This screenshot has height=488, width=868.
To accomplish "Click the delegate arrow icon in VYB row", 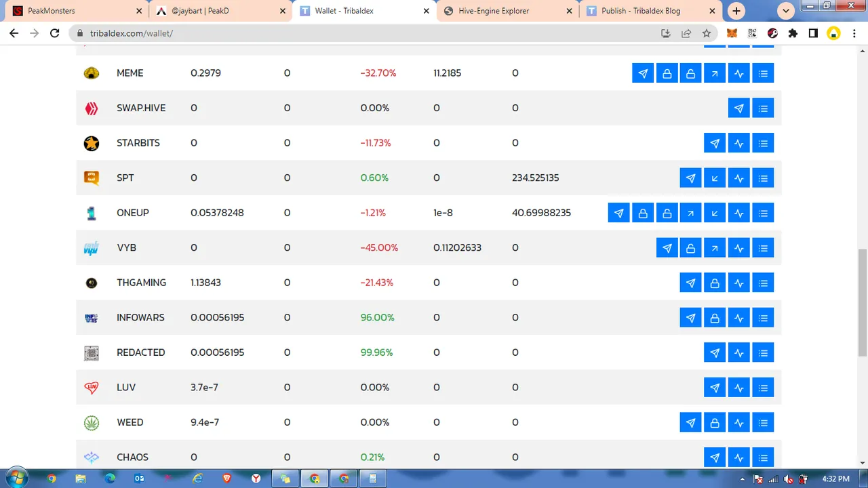I will 715,248.
